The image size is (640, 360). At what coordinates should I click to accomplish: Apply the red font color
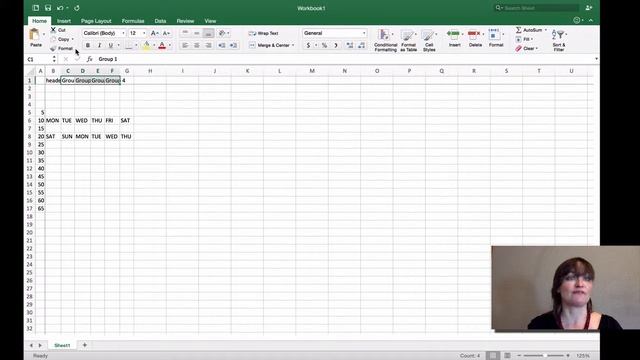162,45
